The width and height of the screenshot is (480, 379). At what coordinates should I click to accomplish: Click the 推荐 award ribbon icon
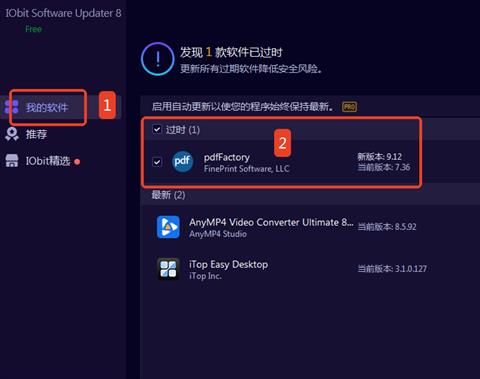(x=12, y=134)
